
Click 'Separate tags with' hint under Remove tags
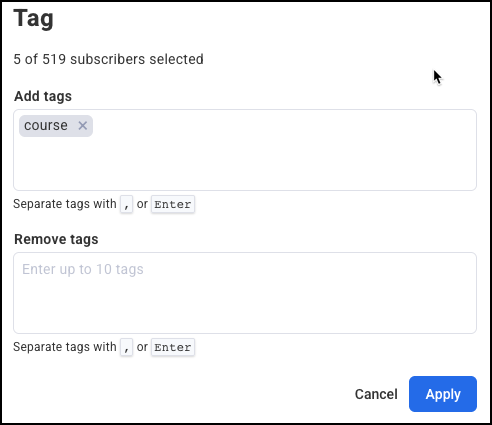point(65,347)
